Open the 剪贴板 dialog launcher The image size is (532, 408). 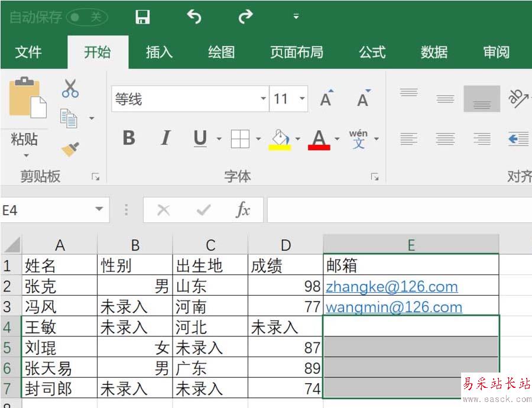coord(96,177)
